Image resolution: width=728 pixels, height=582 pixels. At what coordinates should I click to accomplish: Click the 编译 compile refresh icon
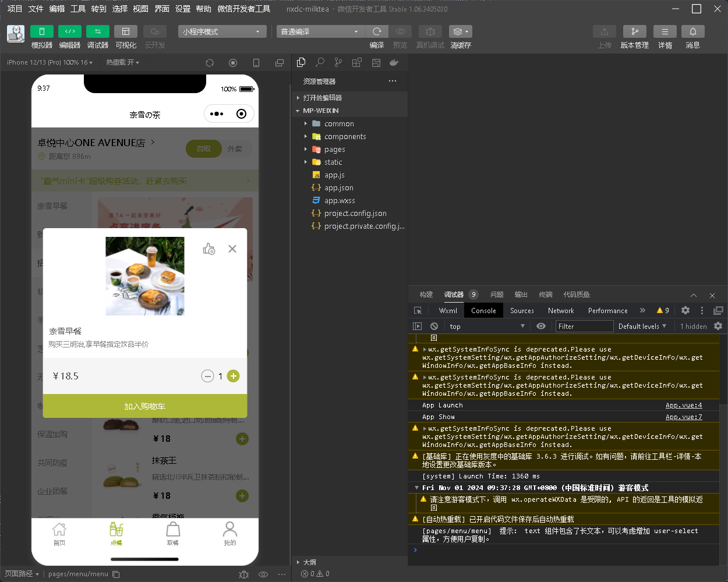coord(377,31)
